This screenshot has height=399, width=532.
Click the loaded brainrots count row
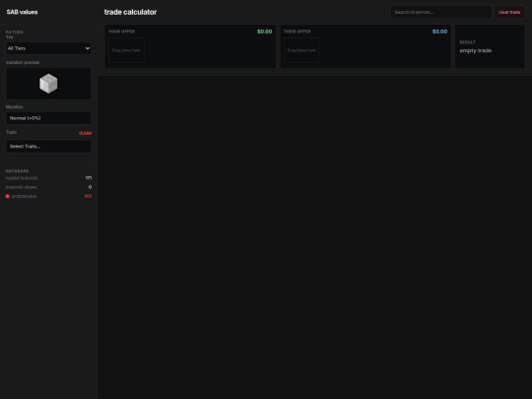coord(48,177)
